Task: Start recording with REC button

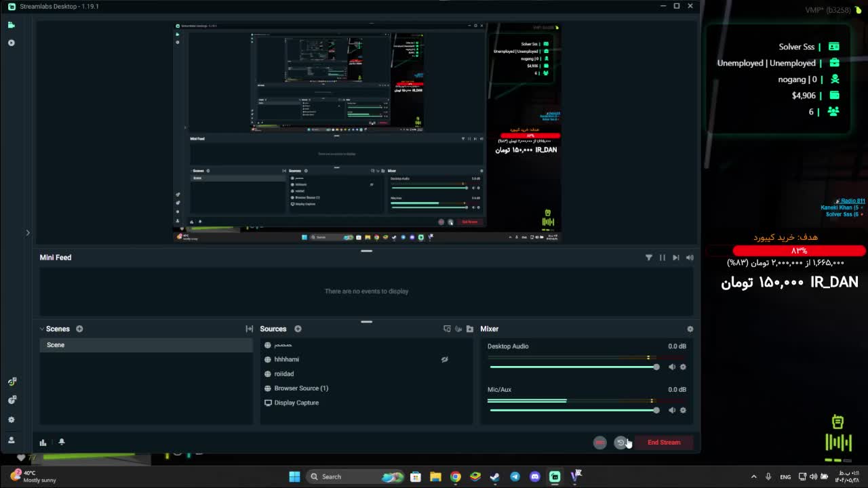Action: click(599, 443)
